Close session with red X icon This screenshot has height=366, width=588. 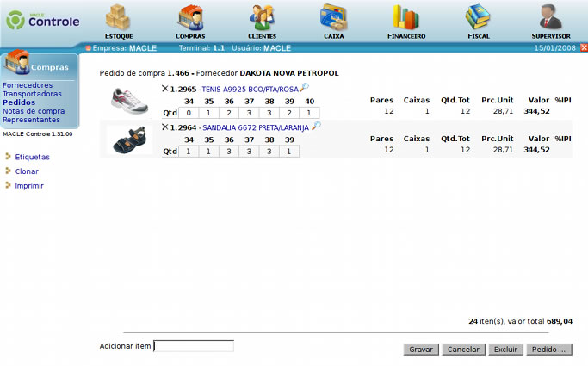(584, 47)
